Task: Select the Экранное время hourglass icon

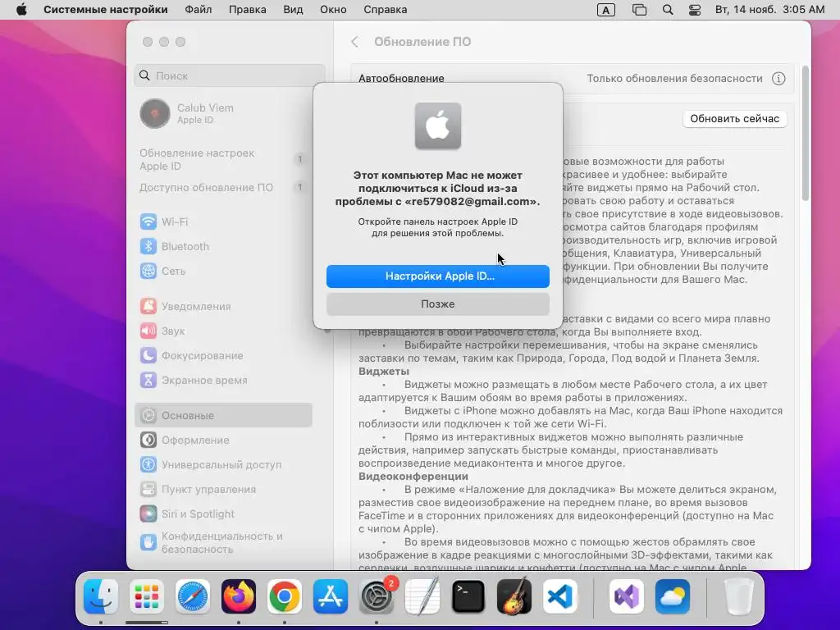Action: pos(148,380)
